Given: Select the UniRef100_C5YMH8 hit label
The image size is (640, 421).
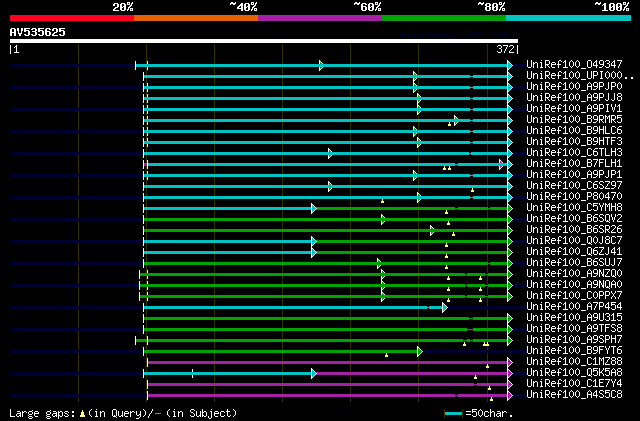Looking at the screenshot, I should pyautogui.click(x=574, y=207).
